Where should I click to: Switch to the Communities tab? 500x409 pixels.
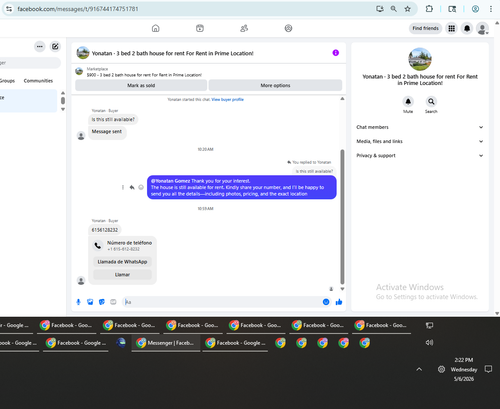pos(38,81)
